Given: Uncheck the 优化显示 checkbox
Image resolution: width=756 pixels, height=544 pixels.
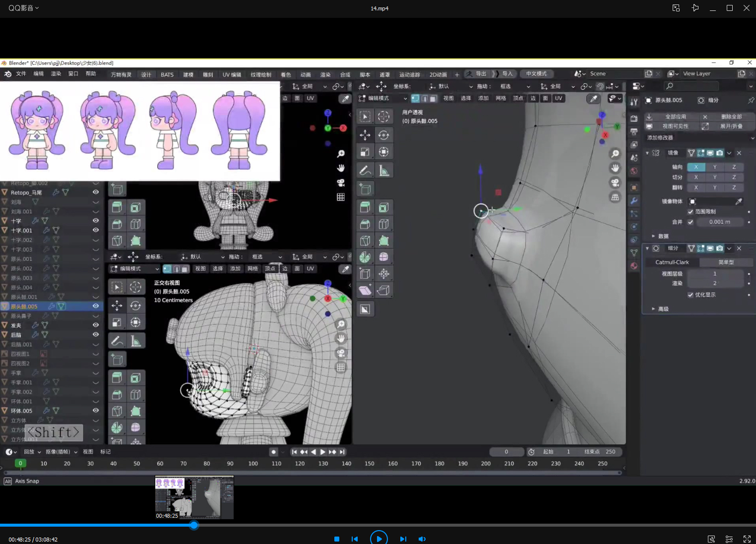Looking at the screenshot, I should coord(691,295).
